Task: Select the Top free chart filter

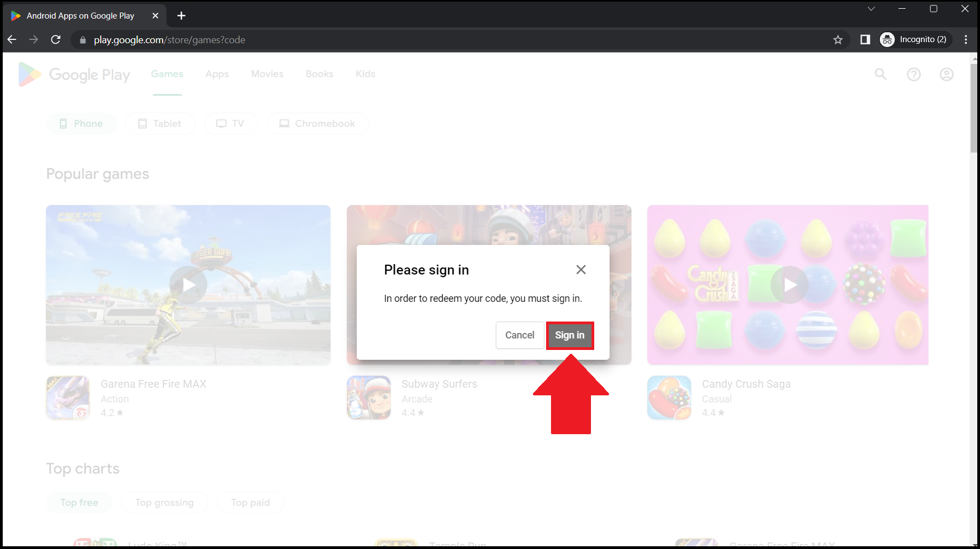Action: point(79,503)
